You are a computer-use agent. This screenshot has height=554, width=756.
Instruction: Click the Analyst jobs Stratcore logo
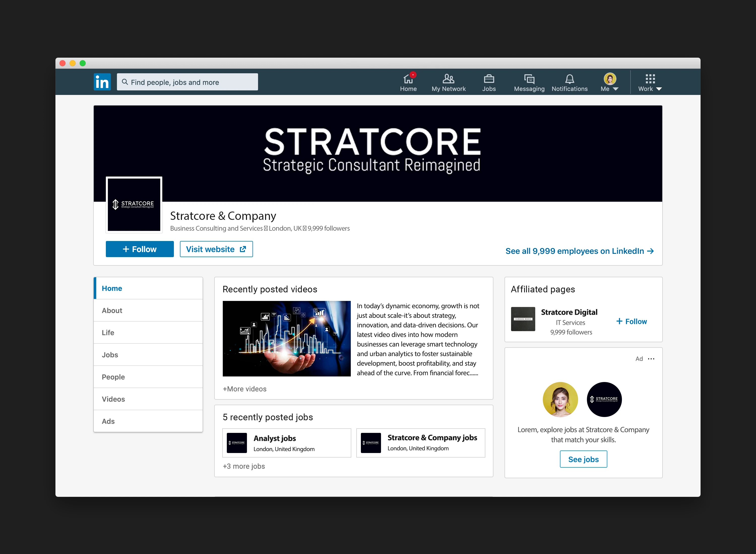(237, 443)
